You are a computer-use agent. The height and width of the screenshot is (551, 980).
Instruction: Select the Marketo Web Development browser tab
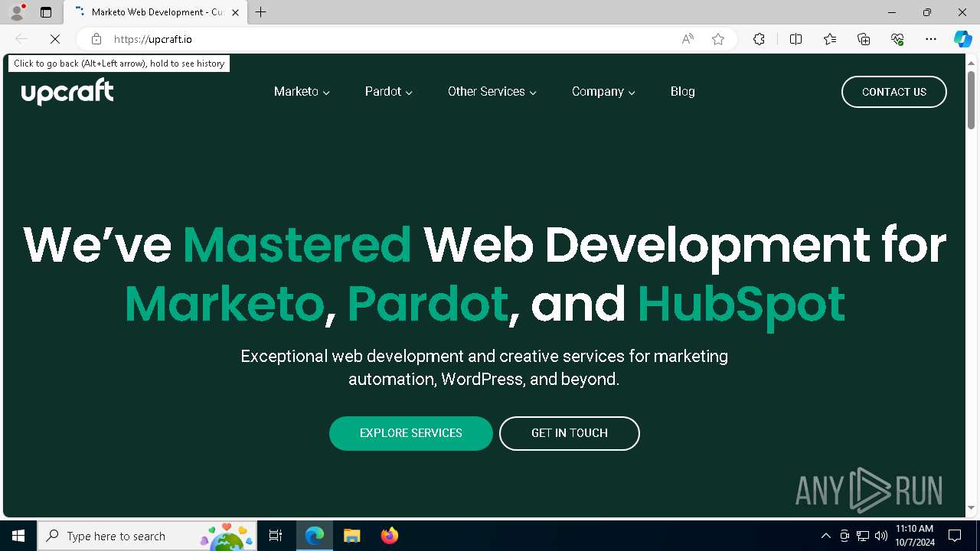(x=157, y=12)
